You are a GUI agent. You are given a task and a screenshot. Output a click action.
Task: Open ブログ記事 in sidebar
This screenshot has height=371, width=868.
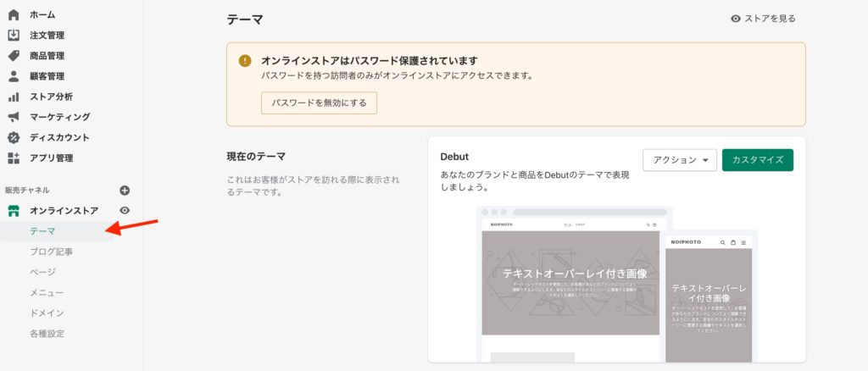pos(52,252)
